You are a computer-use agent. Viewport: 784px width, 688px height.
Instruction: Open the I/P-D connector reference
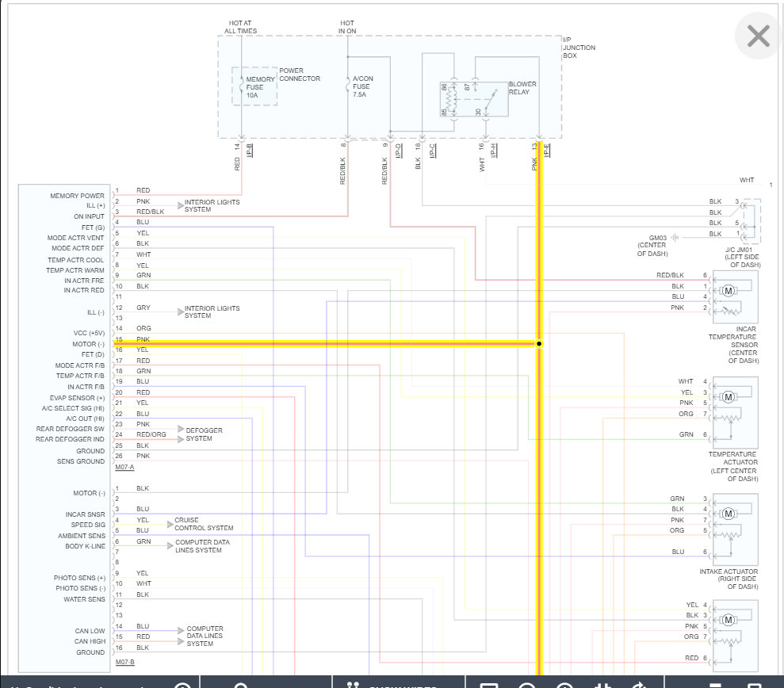pos(398,151)
